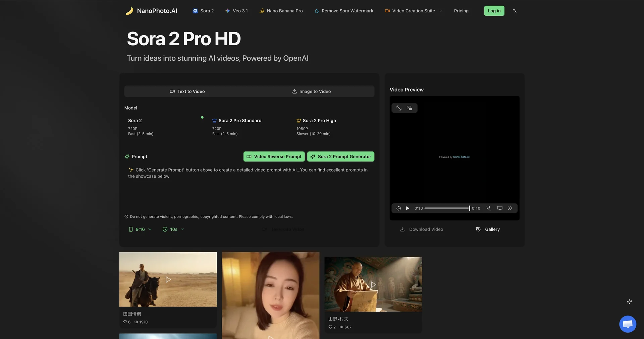
Task: Open the 山野·村夫 monk thumbnail
Action: coord(373,284)
